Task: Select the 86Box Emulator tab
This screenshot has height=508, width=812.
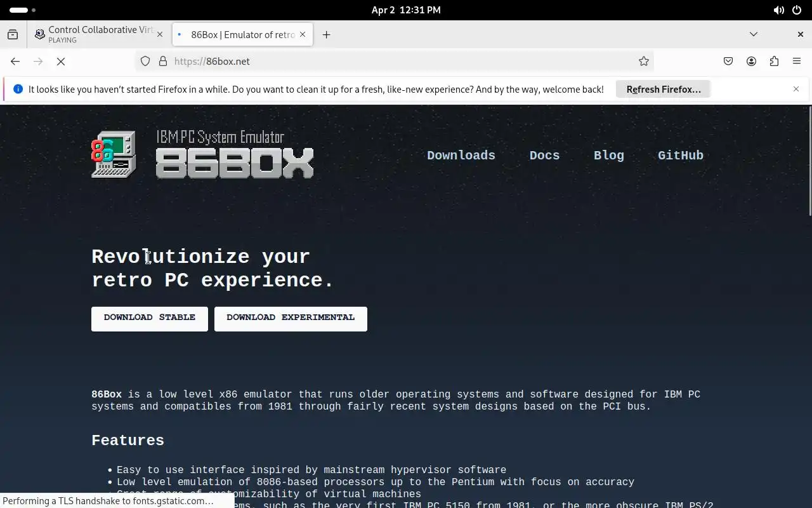Action: (x=242, y=34)
